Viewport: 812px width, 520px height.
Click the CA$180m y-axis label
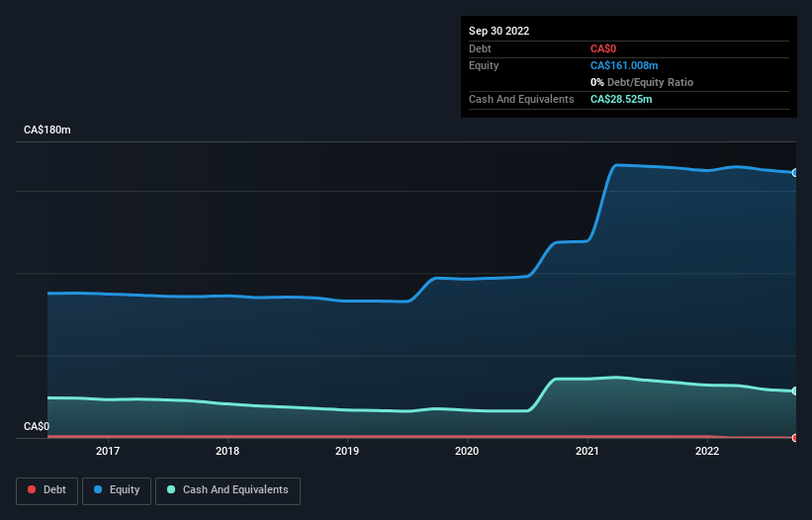click(47, 130)
